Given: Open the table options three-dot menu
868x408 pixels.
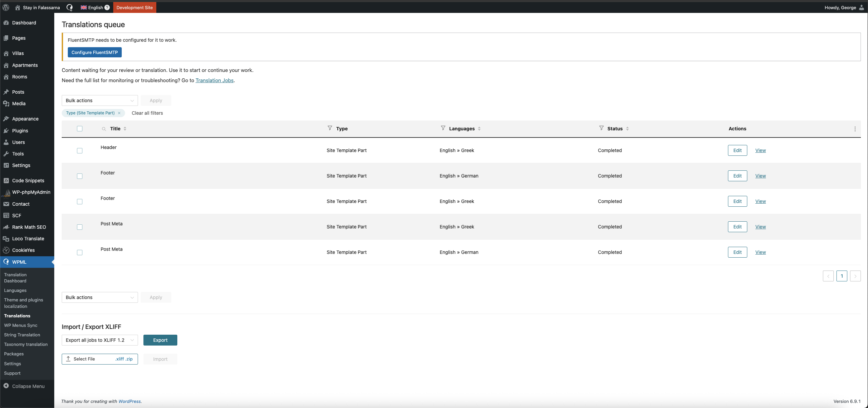Looking at the screenshot, I should tap(855, 129).
